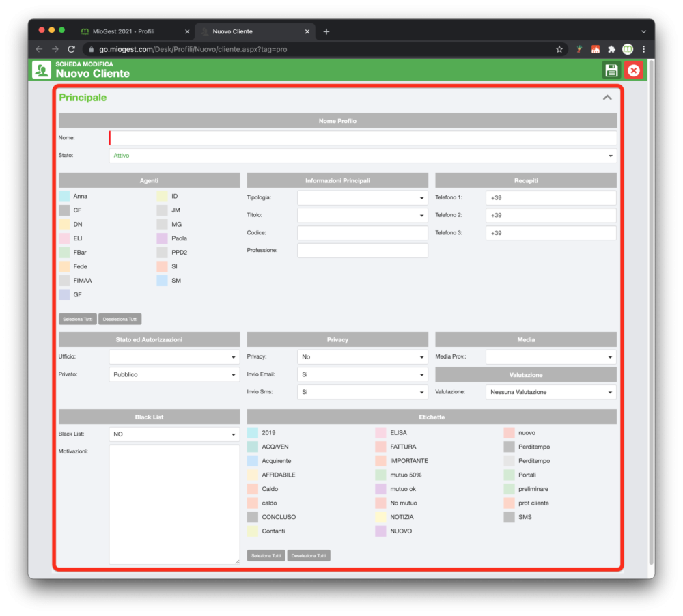Toggle the Portali label checkbox
The height and width of the screenshot is (616, 683).
pos(510,475)
